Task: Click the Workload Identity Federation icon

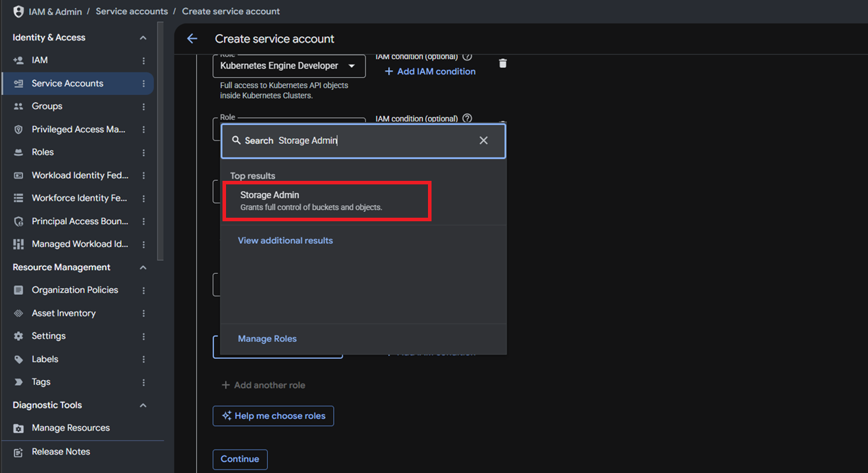Action: point(18,175)
